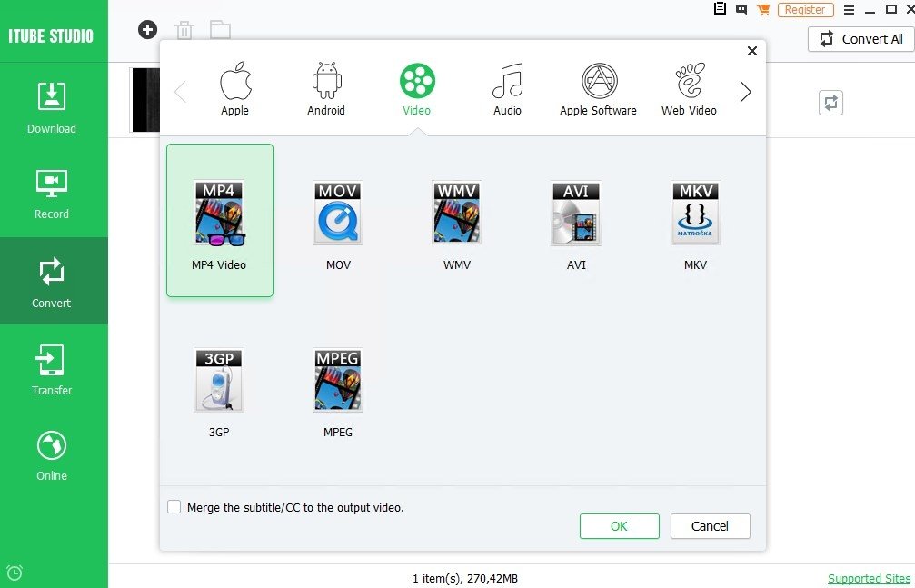This screenshot has width=915, height=588.
Task: Confirm format with OK button
Action: pos(619,526)
